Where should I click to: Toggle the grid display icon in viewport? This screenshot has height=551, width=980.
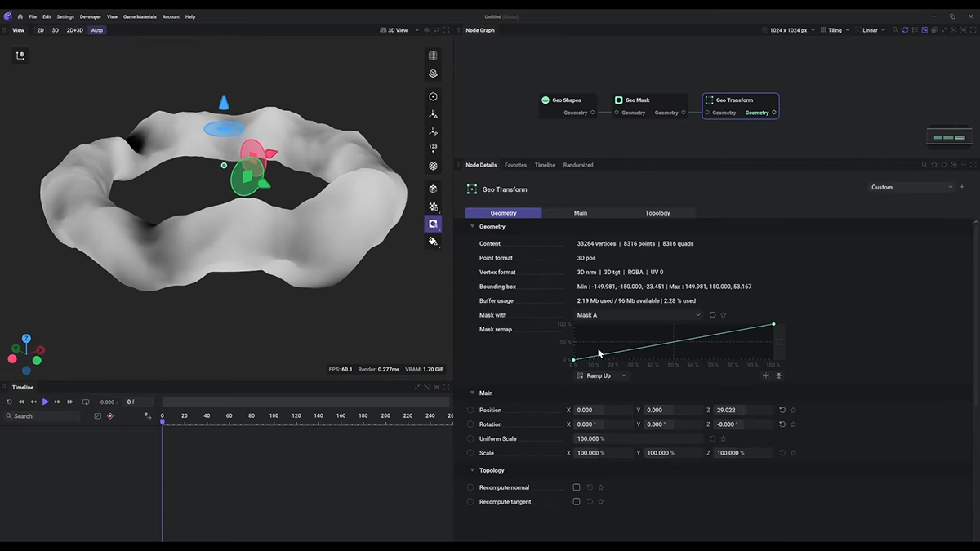(x=433, y=56)
